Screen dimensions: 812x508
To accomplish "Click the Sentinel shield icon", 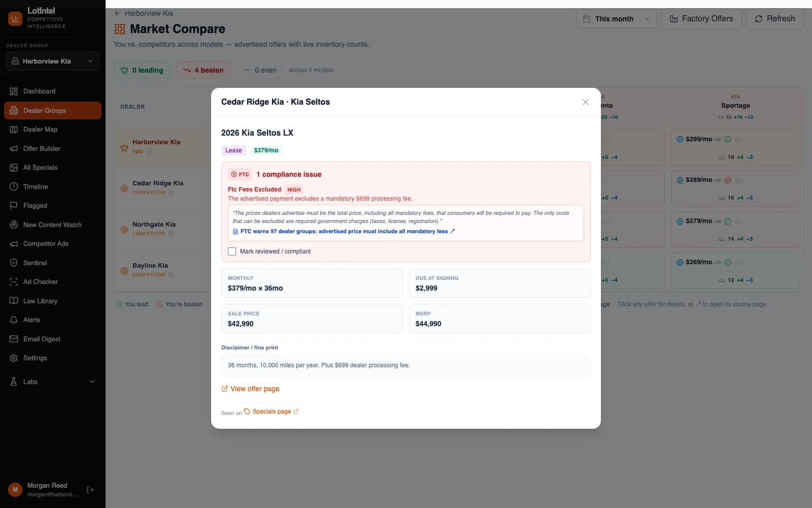I will [14, 263].
